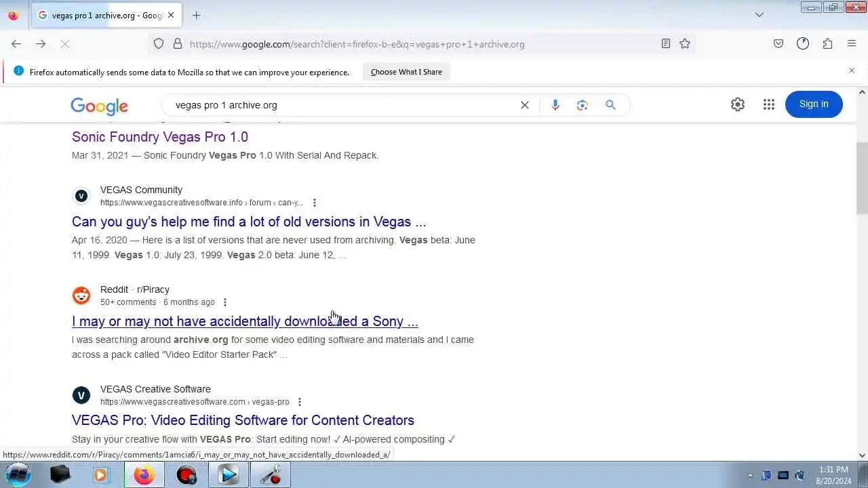Search by image with Google Lens
The image size is (868, 488).
click(583, 105)
